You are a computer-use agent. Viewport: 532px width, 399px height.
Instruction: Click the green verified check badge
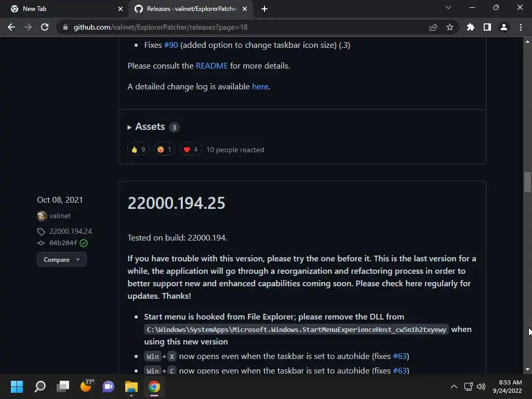click(x=84, y=243)
